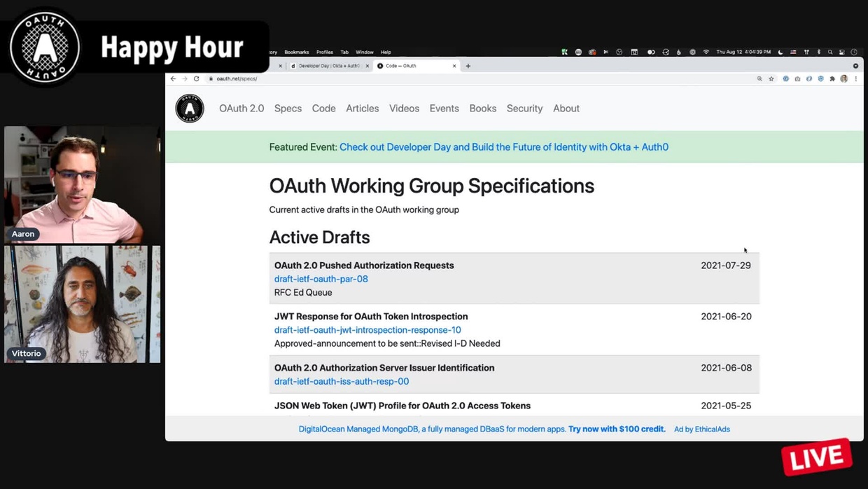Open the Help menu
Screen dimensions: 868x489
[386, 52]
